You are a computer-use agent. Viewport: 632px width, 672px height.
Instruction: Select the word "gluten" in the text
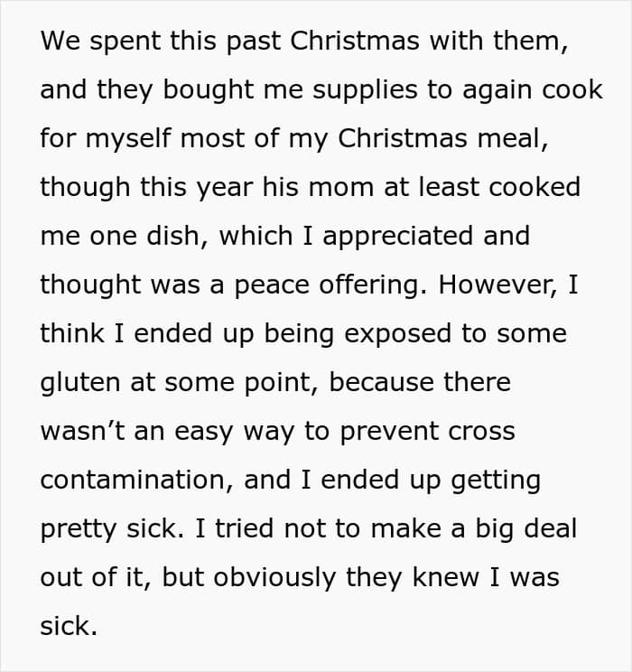pyautogui.click(x=80, y=383)
